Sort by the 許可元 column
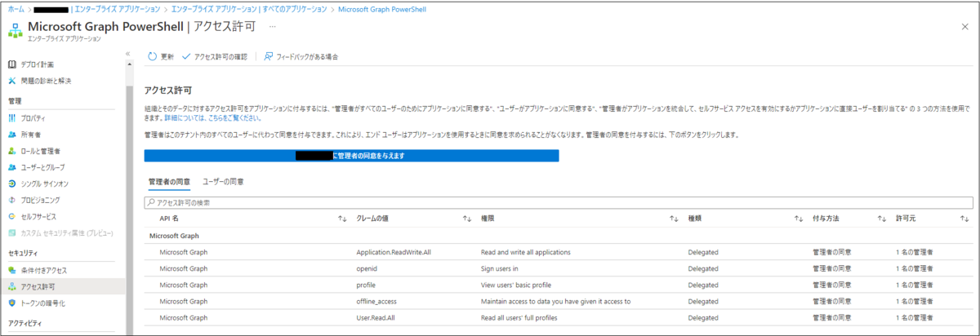980x336 pixels. point(964,219)
